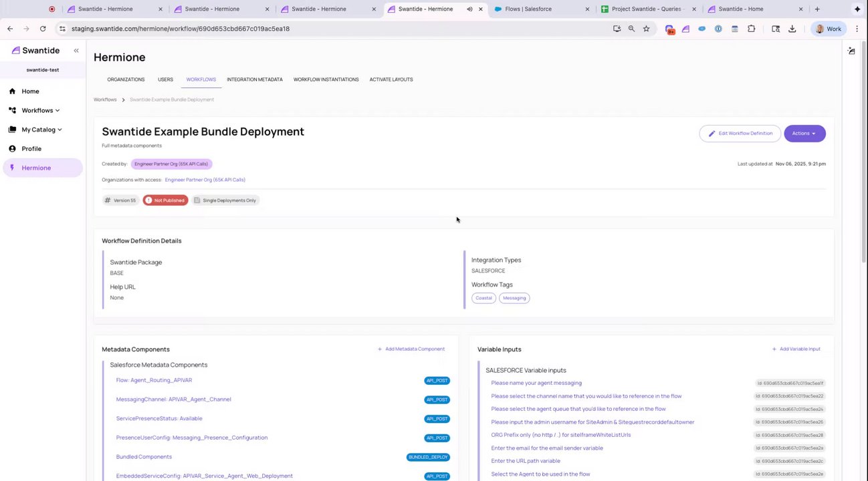Open the Actions dropdown button
Screen dimensions: 868x481
804,134
